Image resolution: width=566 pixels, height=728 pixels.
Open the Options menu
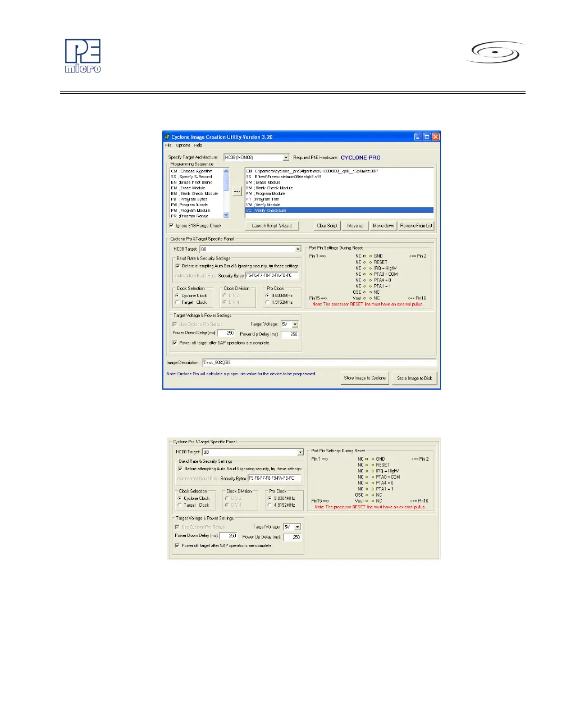pyautogui.click(x=183, y=145)
